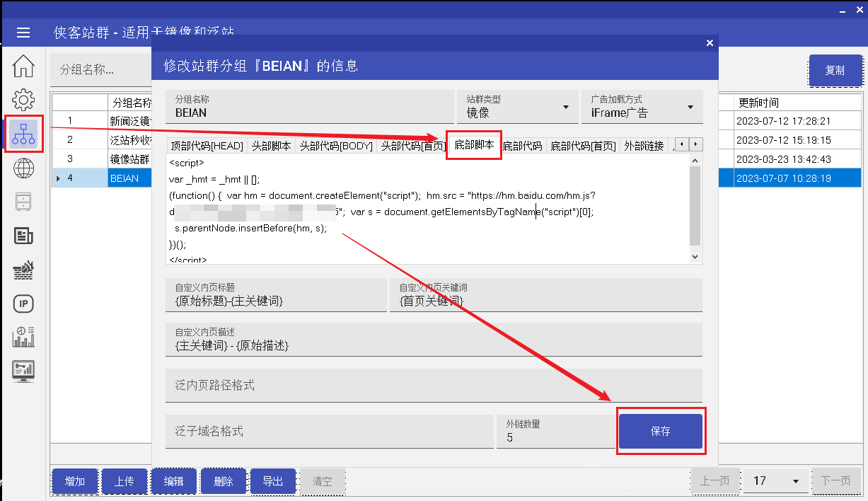Open the storage cabinet icon in sidebar
This screenshot has width=868, height=501.
click(23, 202)
